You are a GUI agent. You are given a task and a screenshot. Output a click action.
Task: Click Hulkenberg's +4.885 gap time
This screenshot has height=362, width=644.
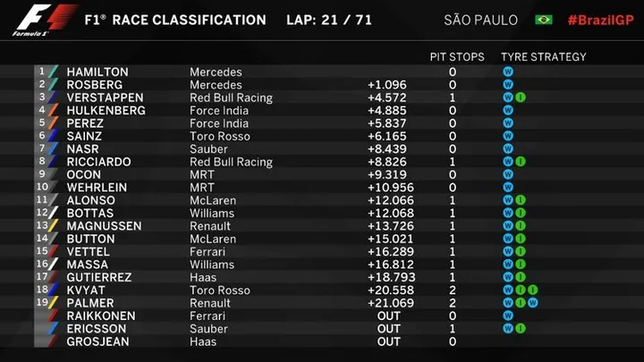[x=387, y=111]
